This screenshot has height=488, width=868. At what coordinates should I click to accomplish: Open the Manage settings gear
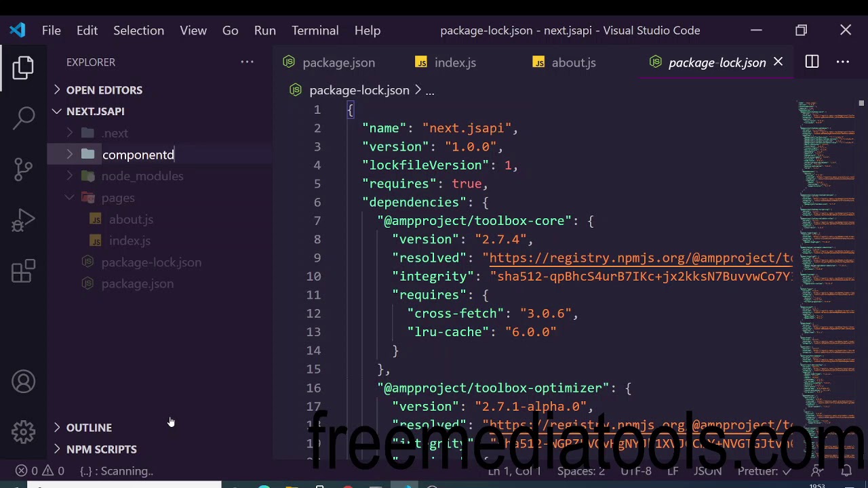24,432
